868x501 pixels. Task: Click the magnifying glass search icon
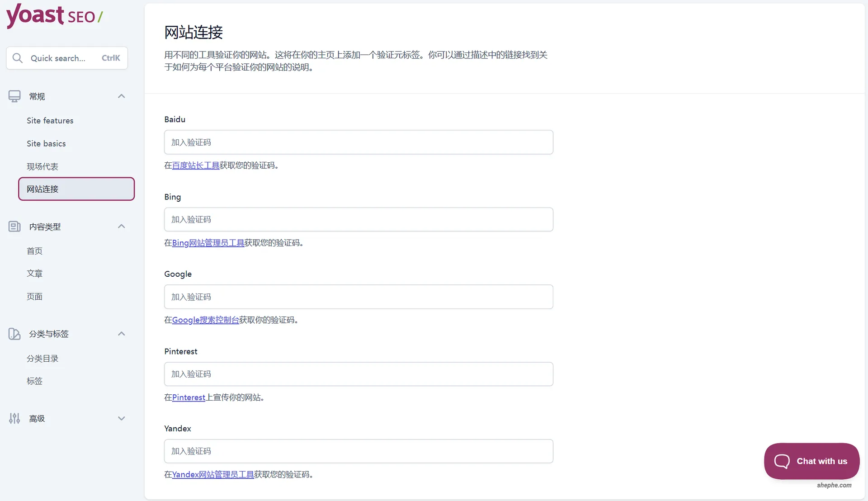coord(18,58)
